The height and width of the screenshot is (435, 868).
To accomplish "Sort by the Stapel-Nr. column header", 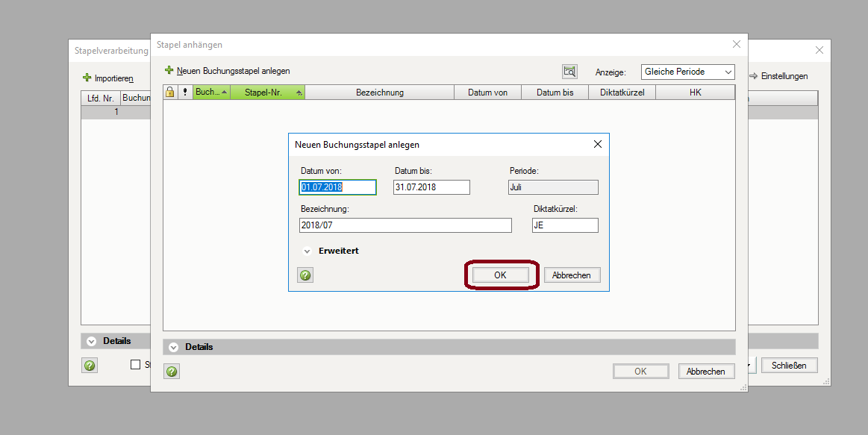I will pyautogui.click(x=267, y=93).
